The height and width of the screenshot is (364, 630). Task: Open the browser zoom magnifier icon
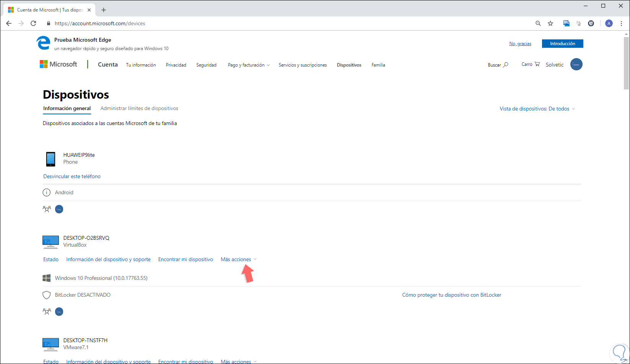click(538, 23)
